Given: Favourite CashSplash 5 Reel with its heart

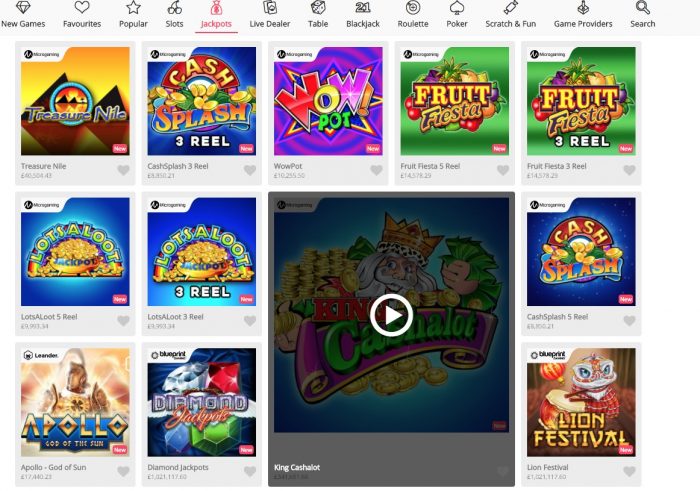Looking at the screenshot, I should coord(629,320).
